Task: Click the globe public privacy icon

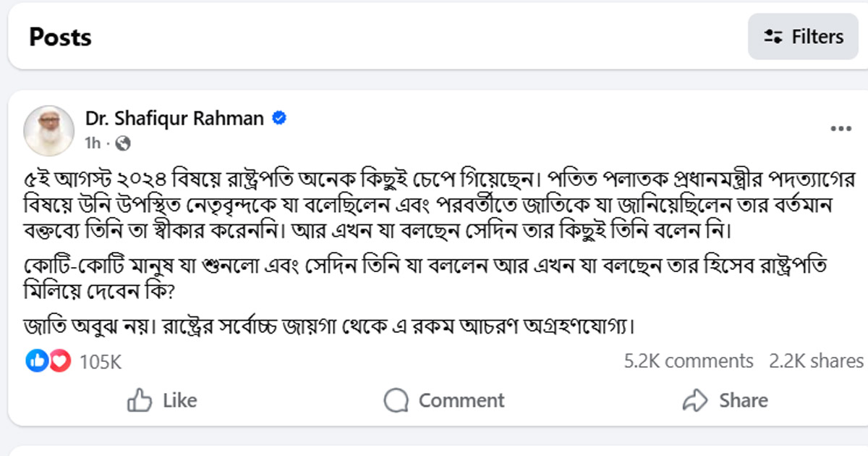Action: tap(123, 143)
